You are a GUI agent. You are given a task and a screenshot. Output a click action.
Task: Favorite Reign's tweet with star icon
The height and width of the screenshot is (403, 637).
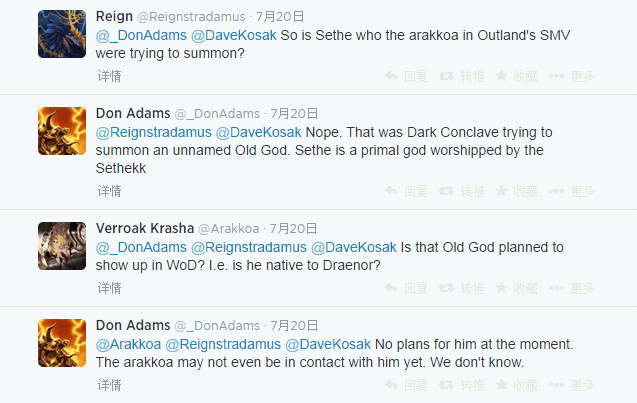coord(517,76)
